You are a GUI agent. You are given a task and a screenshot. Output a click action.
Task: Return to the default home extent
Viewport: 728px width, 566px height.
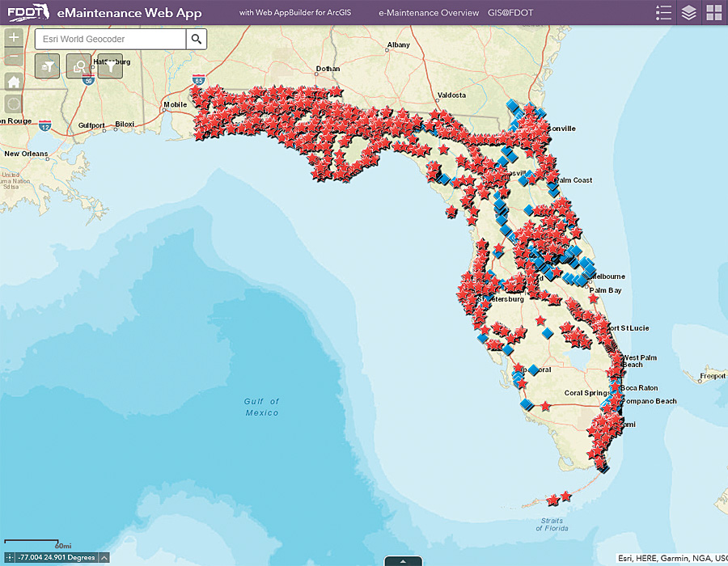click(14, 82)
